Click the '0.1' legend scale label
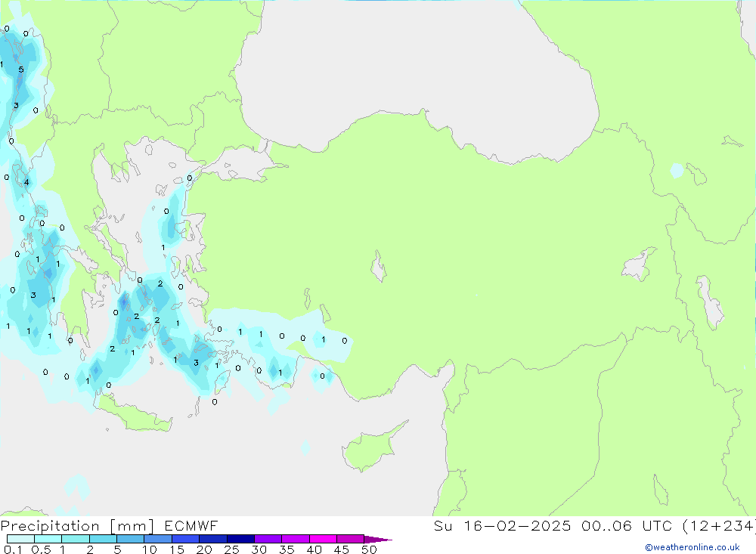This screenshot has width=756, height=554. (x=13, y=549)
